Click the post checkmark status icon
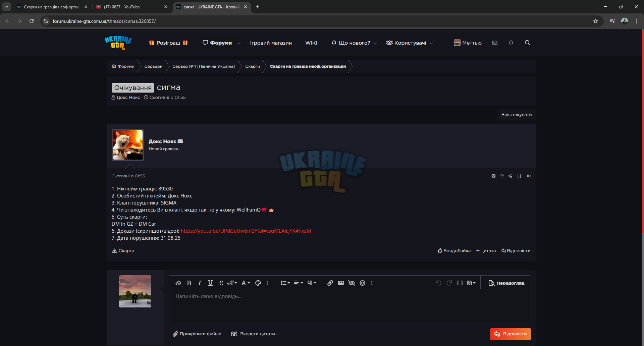This screenshot has height=346, width=644. (493, 176)
